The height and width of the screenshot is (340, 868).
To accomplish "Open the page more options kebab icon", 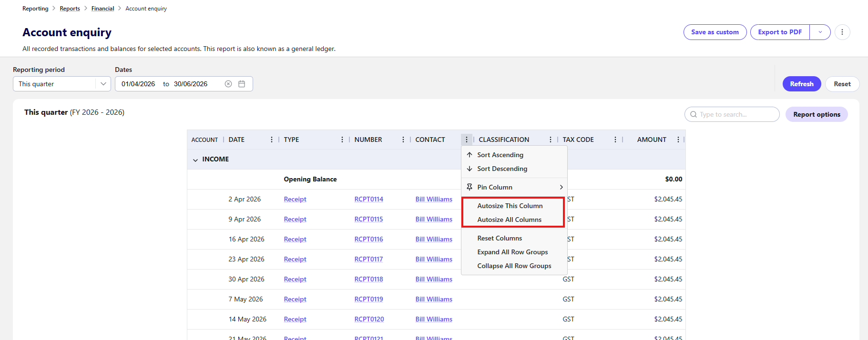I will (x=842, y=32).
